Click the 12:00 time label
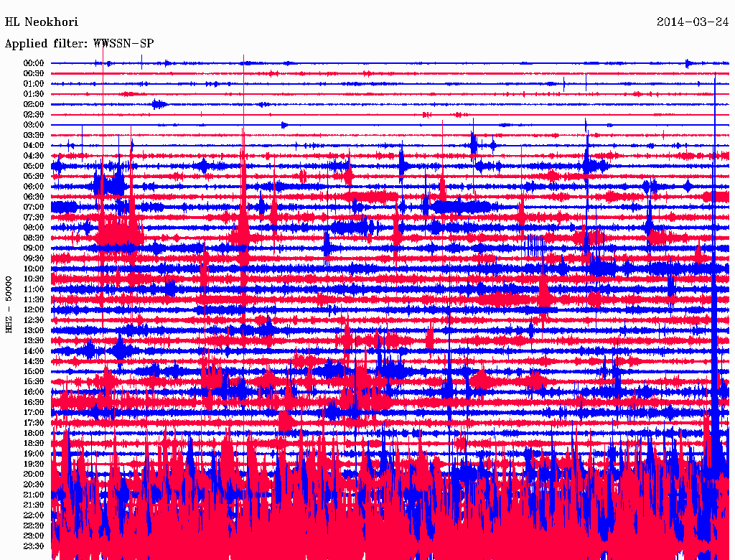The image size is (735, 560). (x=34, y=310)
